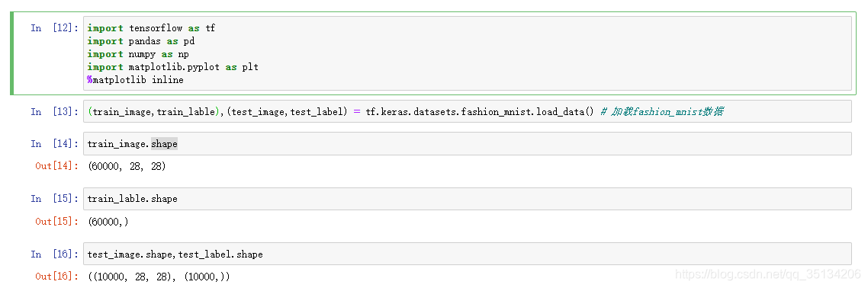Screen dimensions: 868x288
Task: Click the fashion_mnist comment in cell 13
Action: [x=661, y=112]
